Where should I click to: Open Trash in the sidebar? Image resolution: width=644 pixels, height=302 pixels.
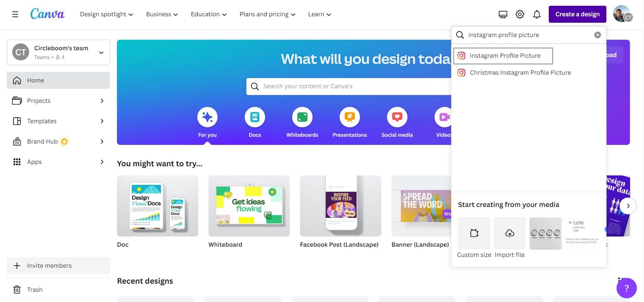pyautogui.click(x=58, y=290)
